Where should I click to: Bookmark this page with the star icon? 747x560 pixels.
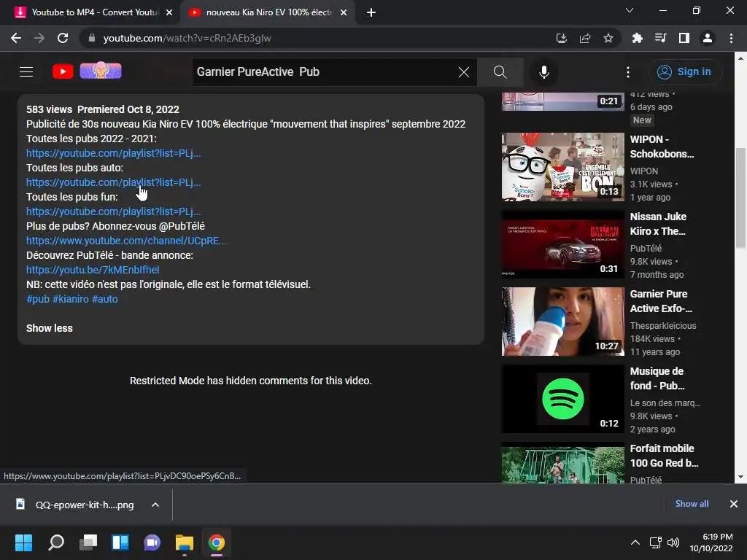608,38
